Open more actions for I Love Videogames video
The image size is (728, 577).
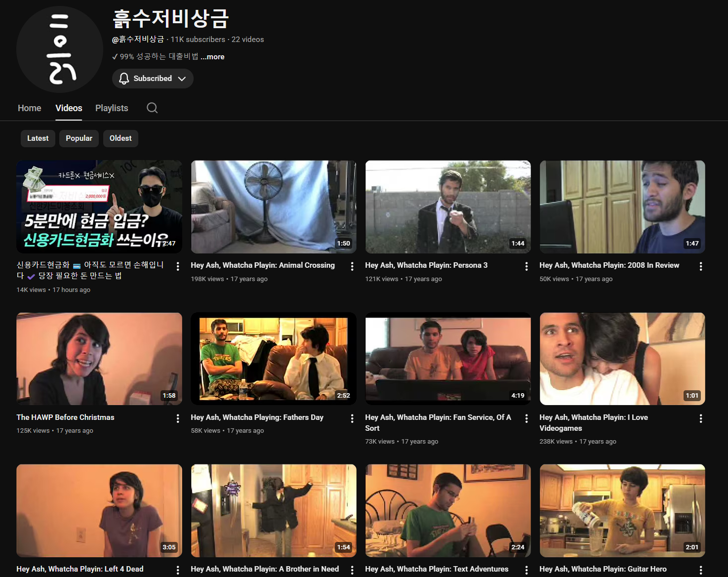(x=701, y=418)
